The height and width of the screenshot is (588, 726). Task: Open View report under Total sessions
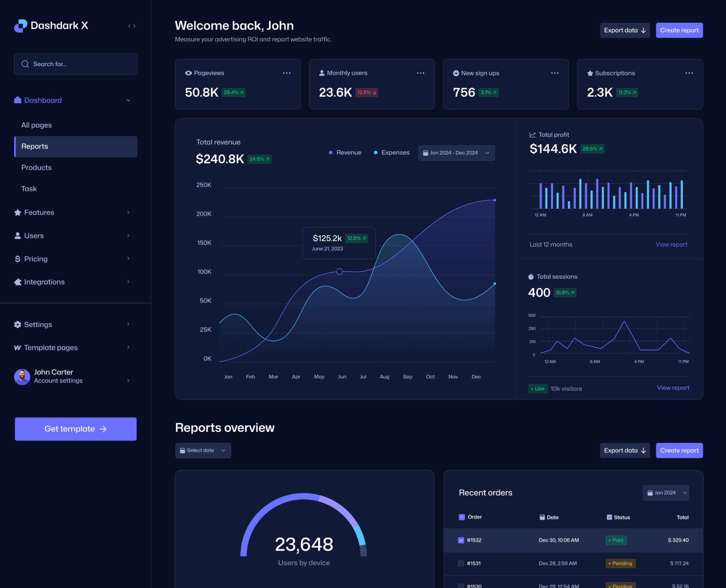(673, 387)
